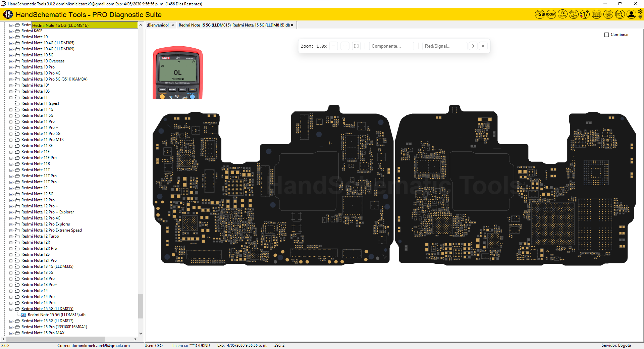Select Redmi Note 12T Pro folder
This screenshot has width=644, height=349.
(39, 260)
